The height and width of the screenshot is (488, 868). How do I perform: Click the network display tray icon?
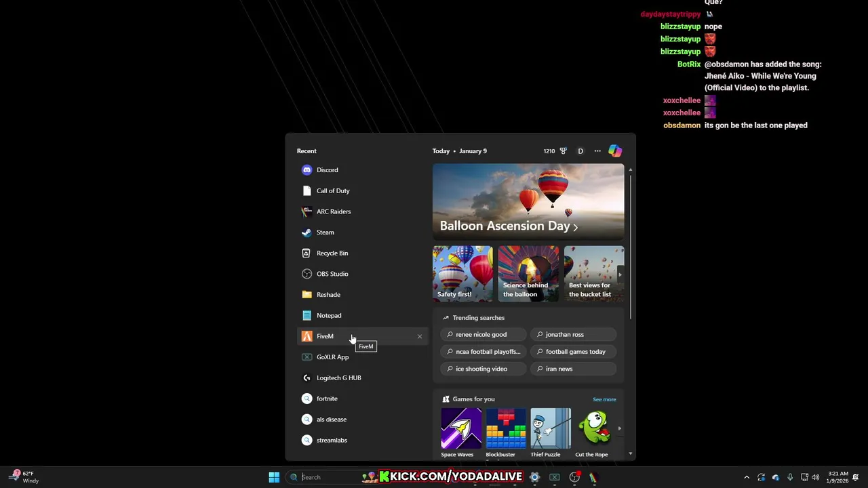click(x=804, y=477)
